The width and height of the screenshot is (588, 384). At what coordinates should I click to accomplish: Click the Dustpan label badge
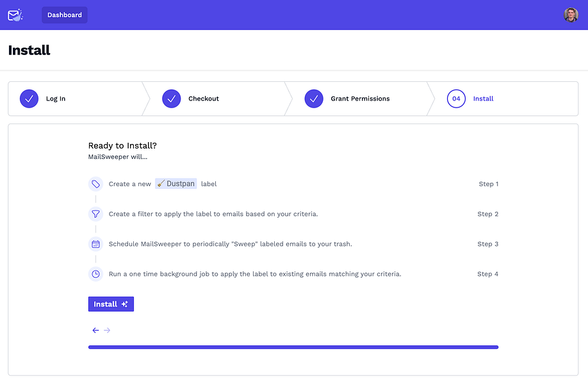click(x=176, y=184)
